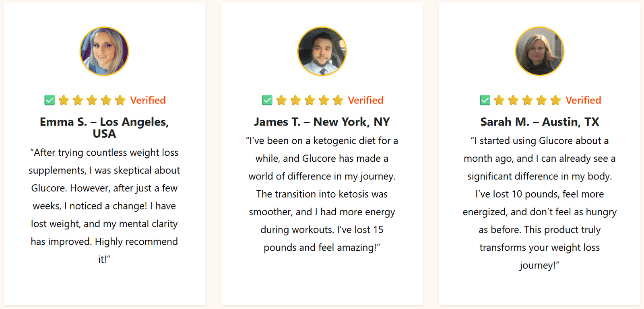The width and height of the screenshot is (644, 309).
Task: Click the first star in Emma's rating
Action: pos(64,100)
